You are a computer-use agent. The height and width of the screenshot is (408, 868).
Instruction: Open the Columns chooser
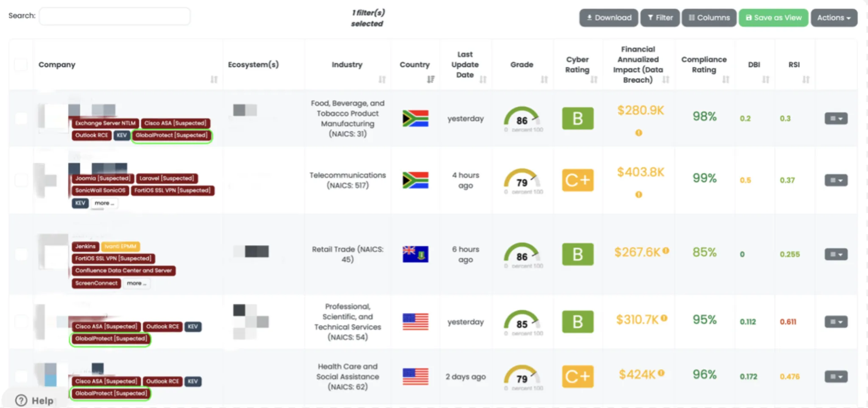(x=709, y=18)
